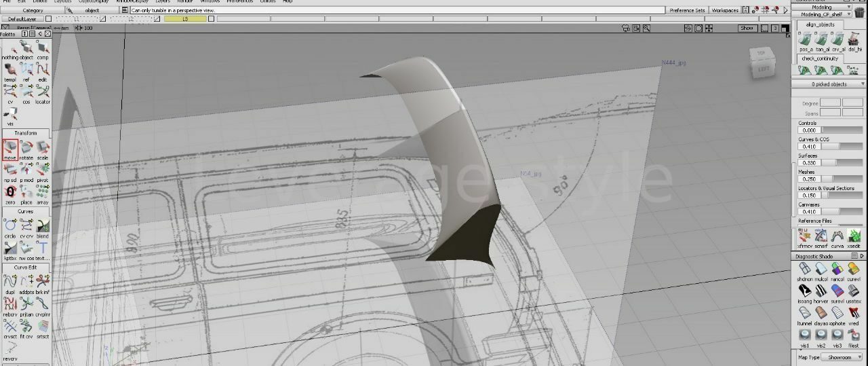This screenshot has width=868, height=366.
Task: Pick the circle curve tool
Action: point(9,226)
